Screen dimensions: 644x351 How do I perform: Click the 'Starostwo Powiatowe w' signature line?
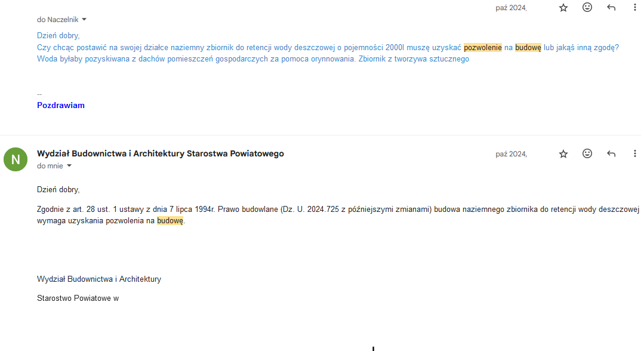(x=78, y=298)
